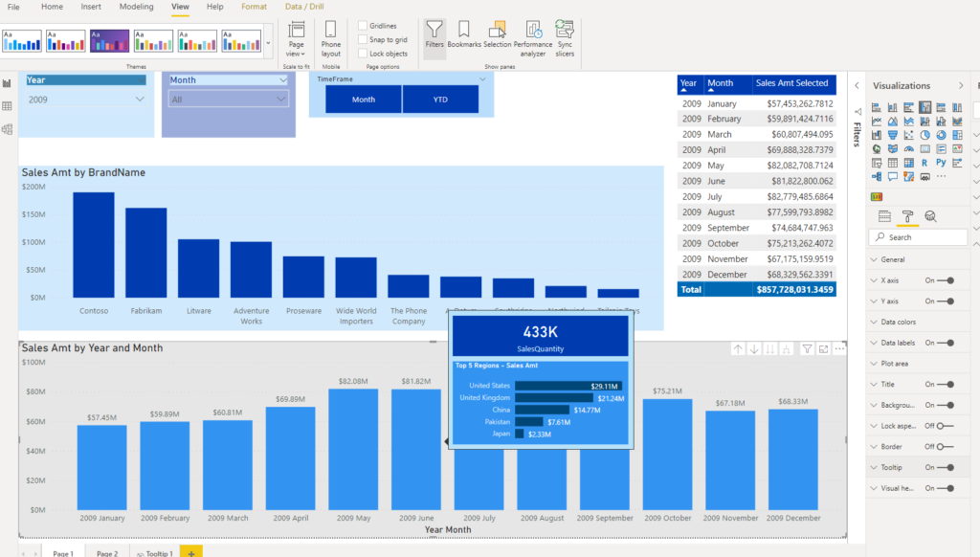
Task: Enable the Snap to grid checkbox
Action: 363,39
